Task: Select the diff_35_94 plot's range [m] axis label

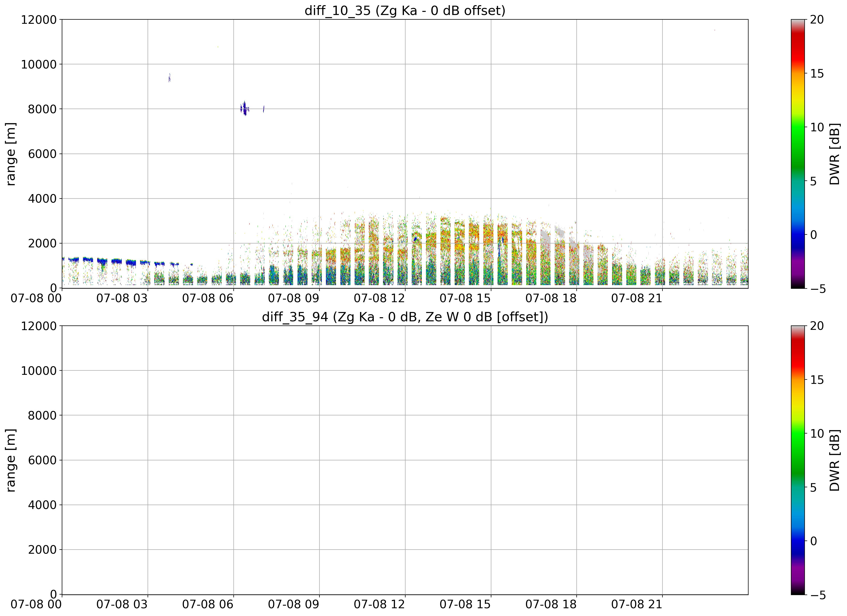Action: click(x=11, y=460)
